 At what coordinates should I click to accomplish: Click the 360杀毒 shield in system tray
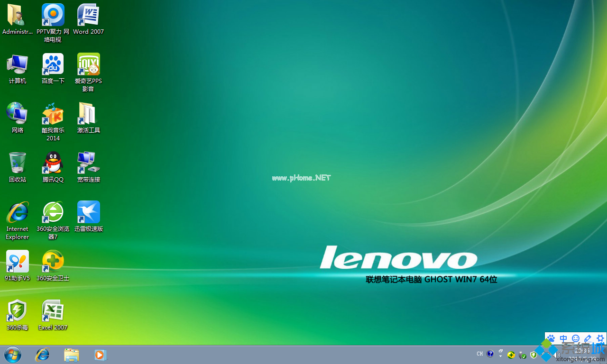tap(533, 355)
